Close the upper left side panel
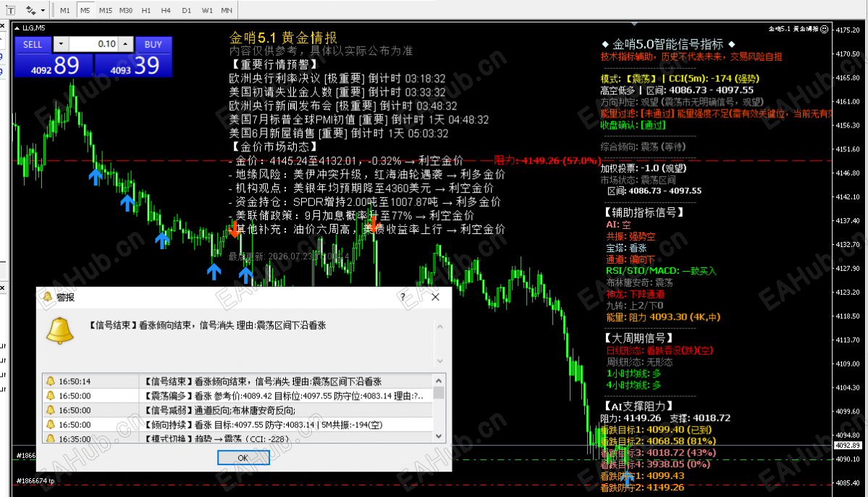This screenshot has width=868, height=497. (x=3, y=25)
